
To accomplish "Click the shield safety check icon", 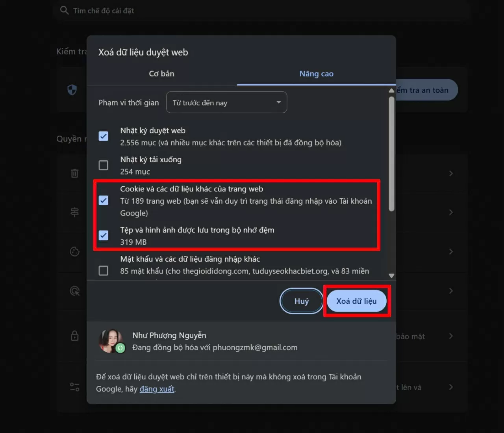I will pos(72,89).
